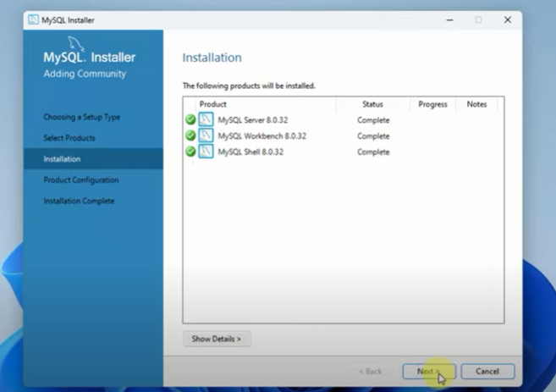The image size is (556, 392).
Task: Click the Adding Community subtitle
Action: pyautogui.click(x=85, y=74)
